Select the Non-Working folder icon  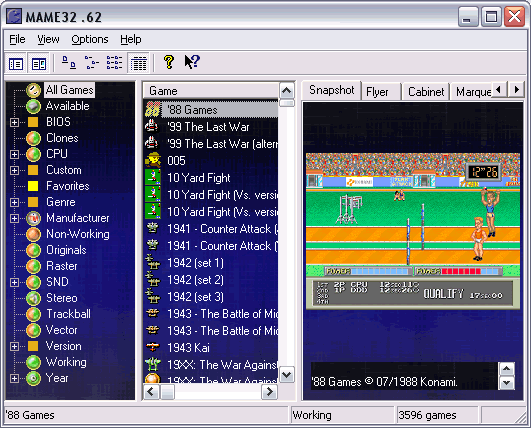tap(33, 234)
